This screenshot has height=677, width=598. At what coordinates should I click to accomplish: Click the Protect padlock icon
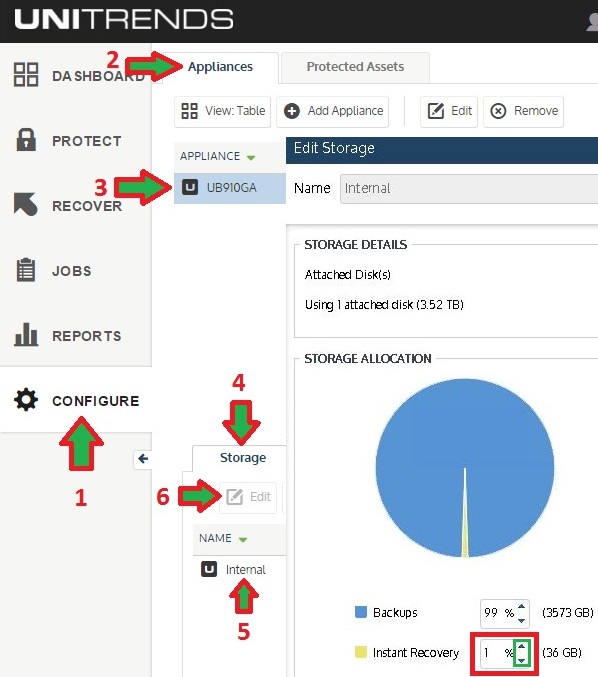point(26,139)
